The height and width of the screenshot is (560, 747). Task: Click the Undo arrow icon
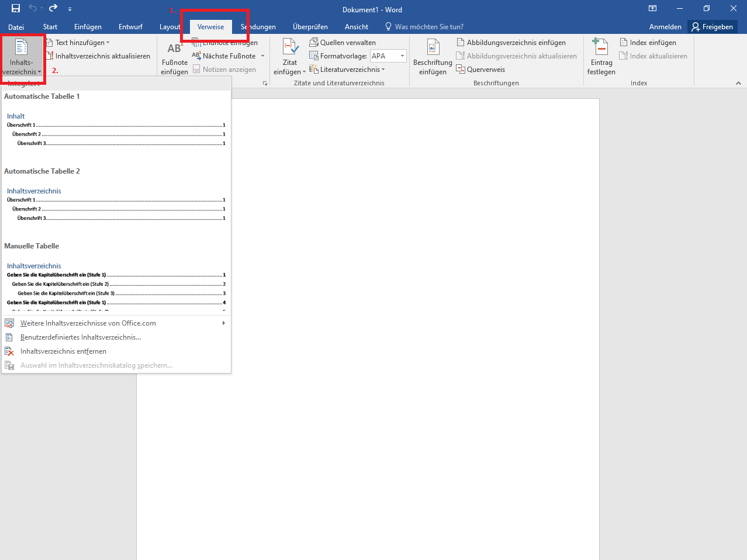[x=33, y=8]
